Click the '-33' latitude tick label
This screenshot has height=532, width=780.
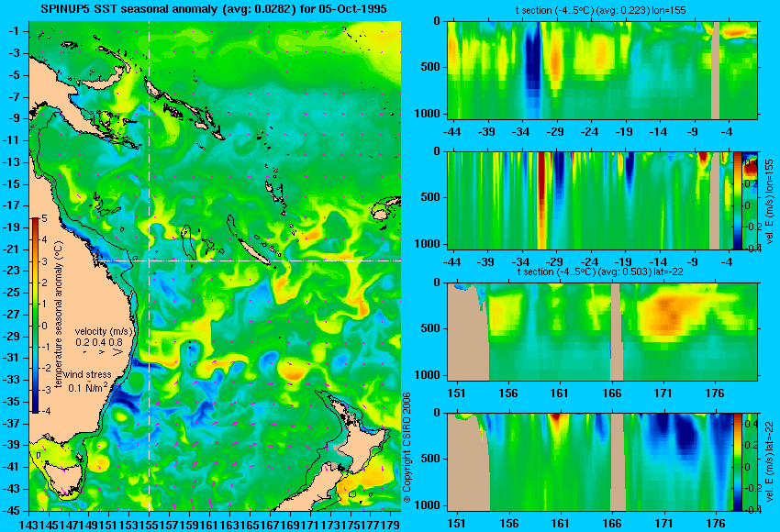tap(12, 380)
